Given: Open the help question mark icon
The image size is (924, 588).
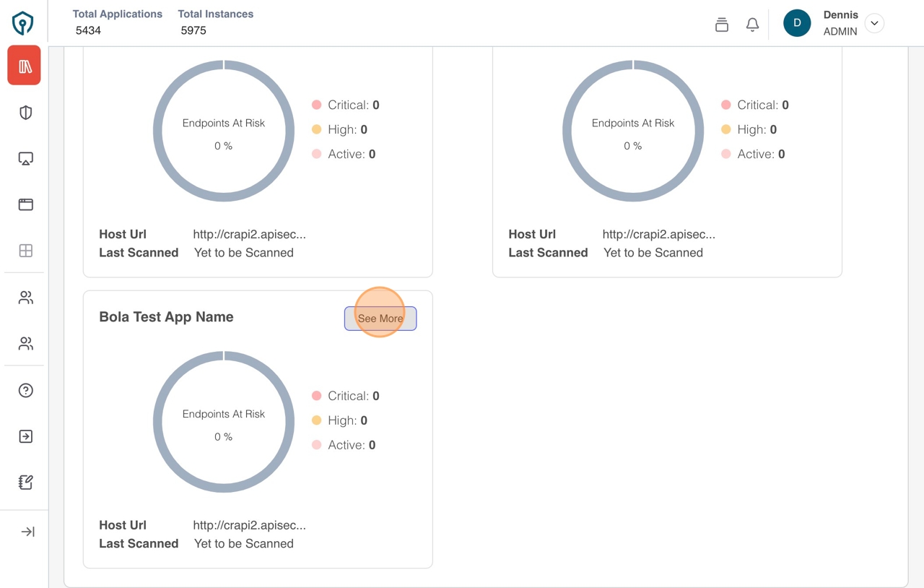Looking at the screenshot, I should pyautogui.click(x=26, y=391).
